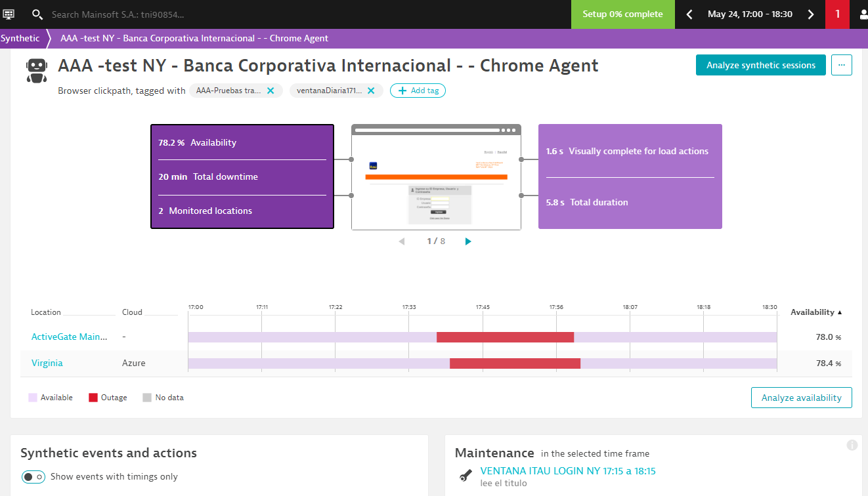The height and width of the screenshot is (496, 868).
Task: Click the ActiveGate outage red bar segment
Action: (505, 337)
